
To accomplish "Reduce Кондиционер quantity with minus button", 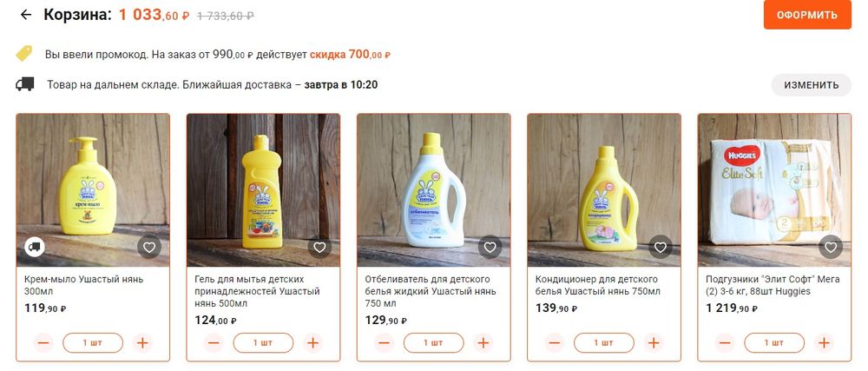I will (x=554, y=343).
